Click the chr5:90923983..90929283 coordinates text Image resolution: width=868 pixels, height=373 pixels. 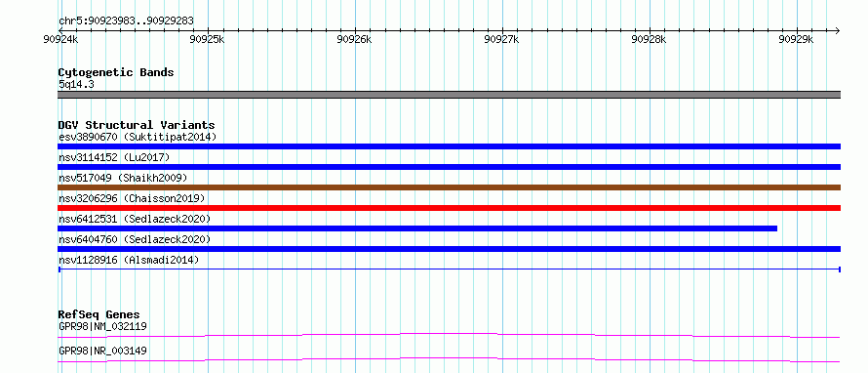pos(126,21)
